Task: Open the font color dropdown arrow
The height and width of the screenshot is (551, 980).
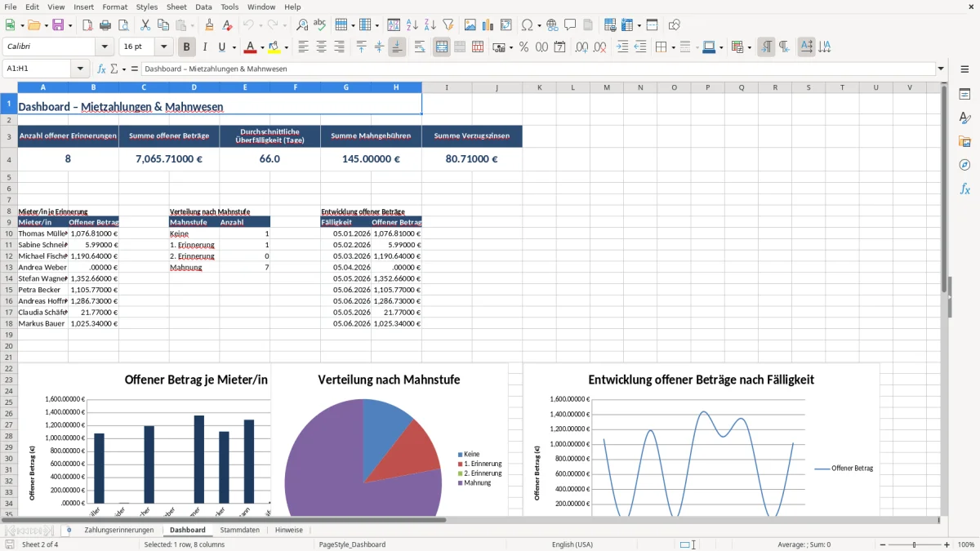Action: 261,47
